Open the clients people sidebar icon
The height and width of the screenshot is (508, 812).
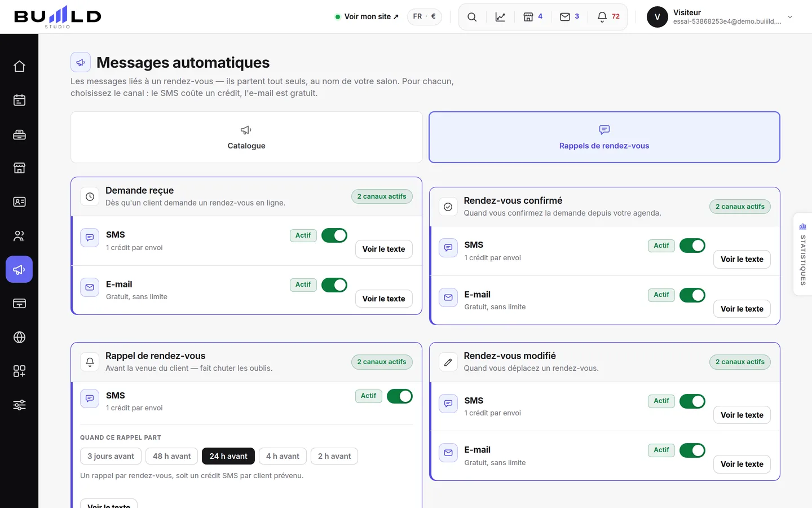pos(19,236)
